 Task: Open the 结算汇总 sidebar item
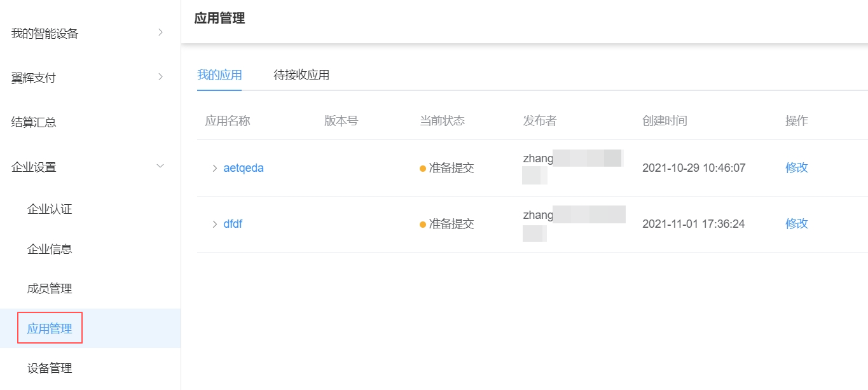click(x=35, y=122)
